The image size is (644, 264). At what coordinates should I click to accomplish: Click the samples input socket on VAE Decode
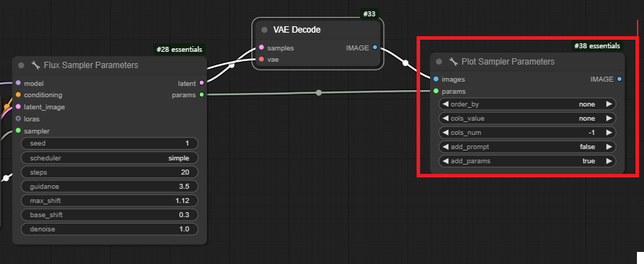(261, 48)
